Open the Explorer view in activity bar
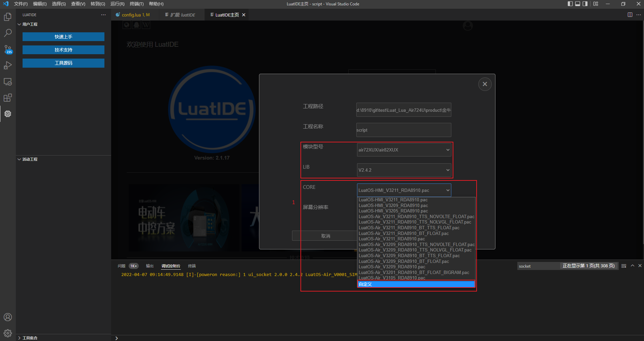The width and height of the screenshot is (644, 341). click(x=8, y=17)
